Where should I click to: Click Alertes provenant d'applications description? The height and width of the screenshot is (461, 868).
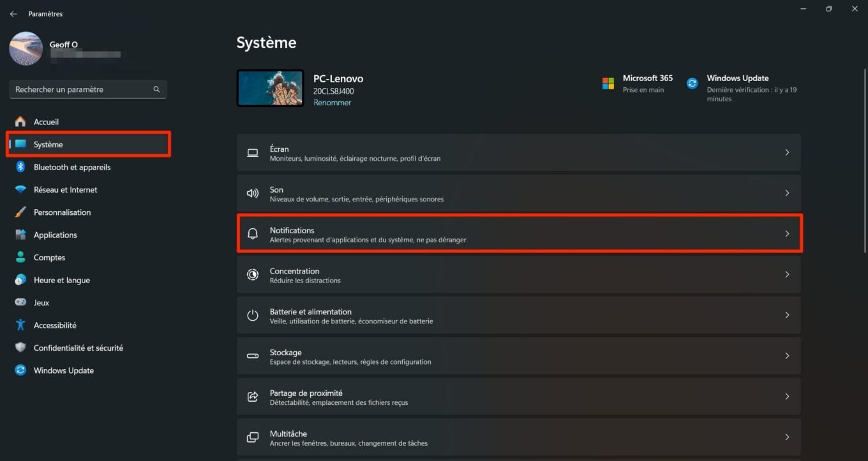368,240
